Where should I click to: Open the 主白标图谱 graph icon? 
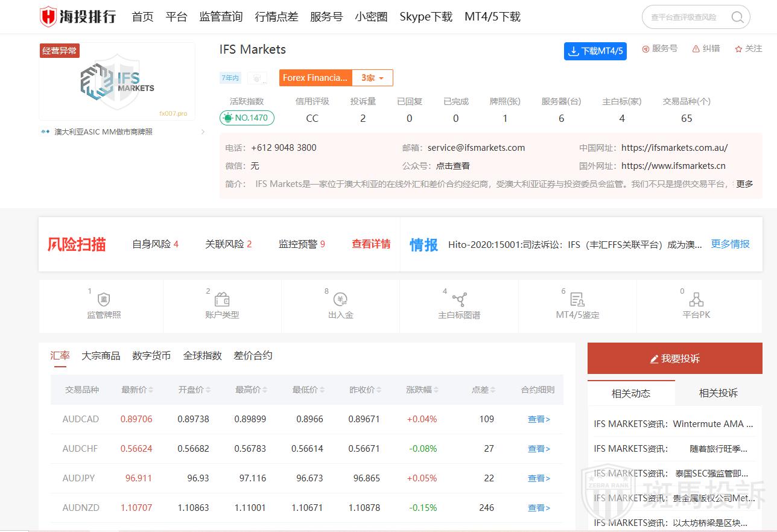[459, 300]
